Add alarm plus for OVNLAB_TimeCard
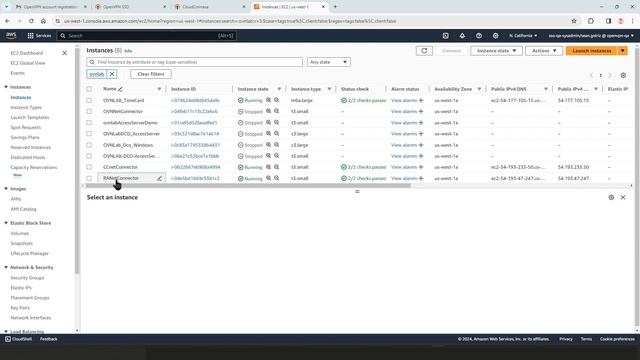Screen dimensions: 640x360 [x=421, y=100]
